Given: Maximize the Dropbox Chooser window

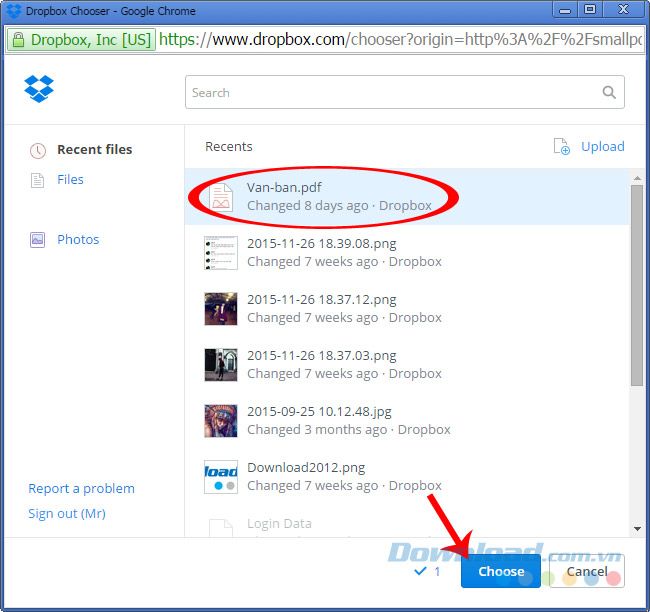Looking at the screenshot, I should (589, 10).
